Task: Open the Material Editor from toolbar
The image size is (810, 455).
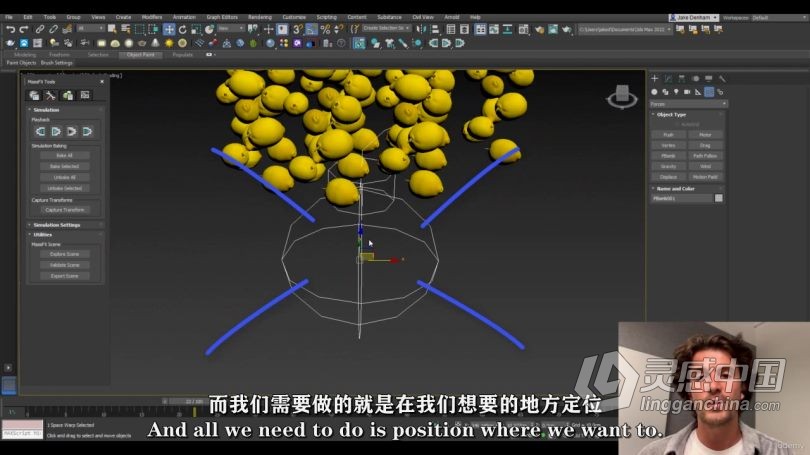Action: pyautogui.click(x=524, y=29)
